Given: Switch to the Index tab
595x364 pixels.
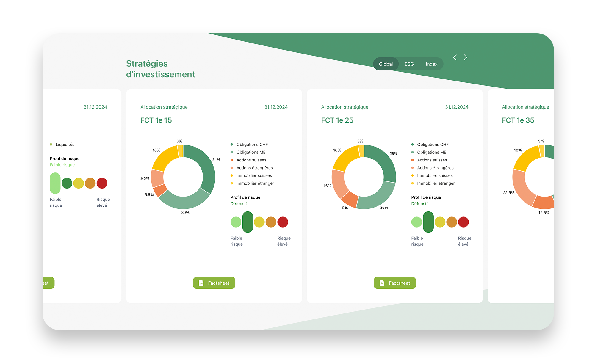Looking at the screenshot, I should click(431, 64).
